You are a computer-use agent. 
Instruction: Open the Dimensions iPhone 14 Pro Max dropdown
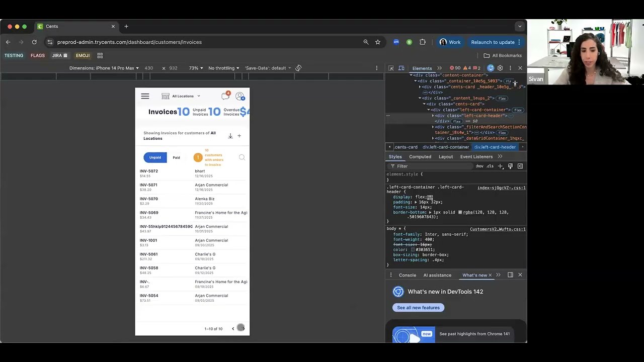coord(104,68)
